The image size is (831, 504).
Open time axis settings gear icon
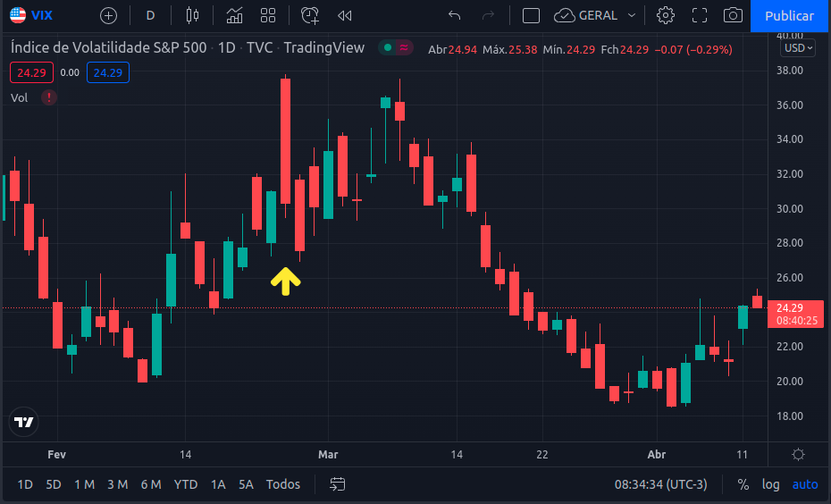tap(798, 454)
